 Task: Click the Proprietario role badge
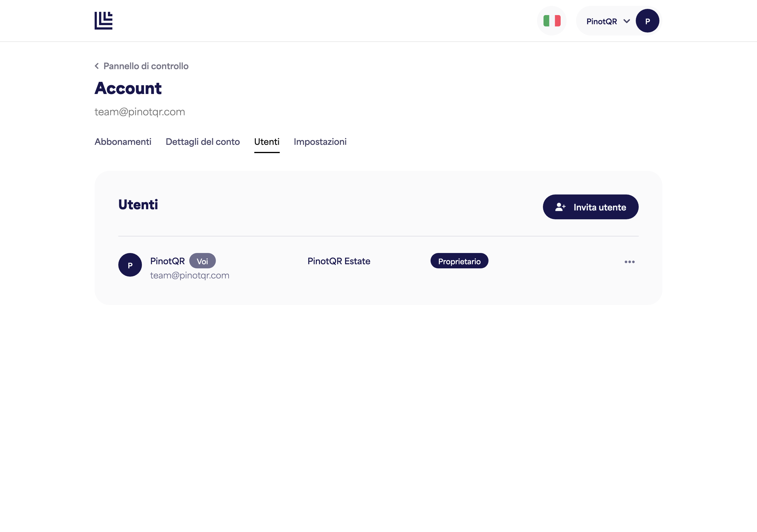click(x=459, y=261)
